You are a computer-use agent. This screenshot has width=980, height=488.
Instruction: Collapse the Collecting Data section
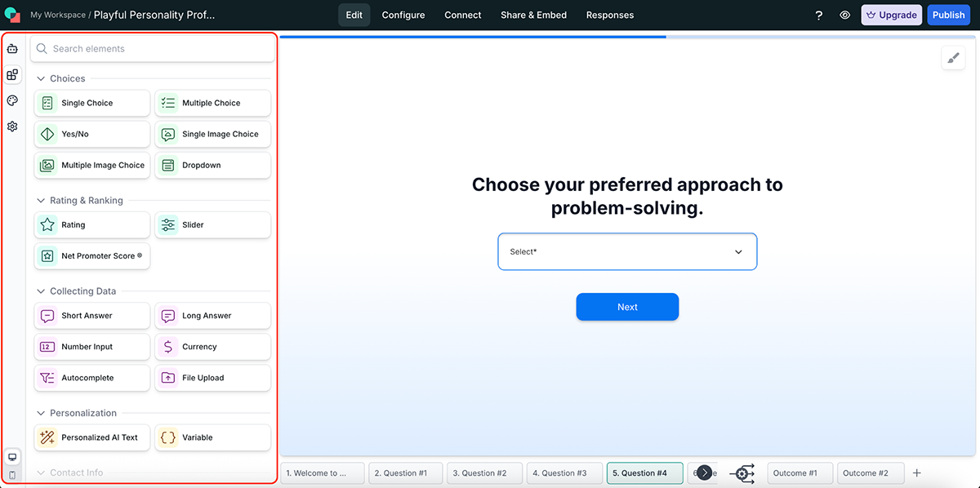[41, 291]
